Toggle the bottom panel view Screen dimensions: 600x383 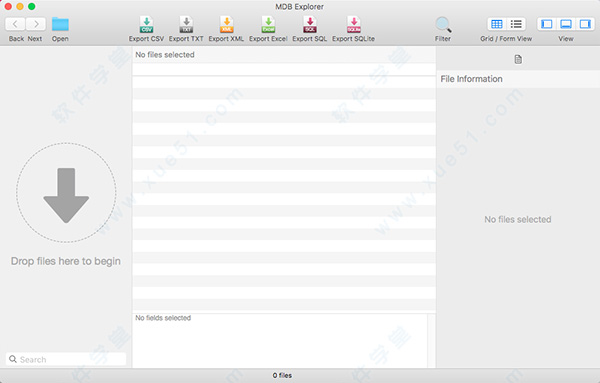click(x=566, y=24)
